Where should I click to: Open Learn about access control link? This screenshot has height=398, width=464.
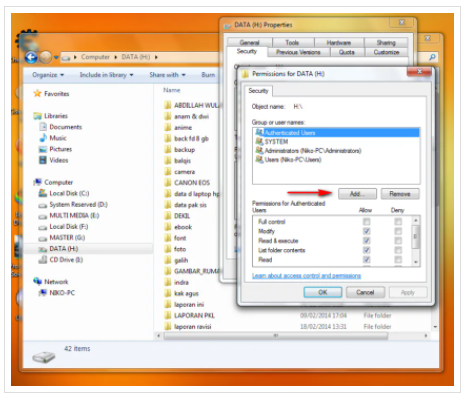[x=306, y=276]
